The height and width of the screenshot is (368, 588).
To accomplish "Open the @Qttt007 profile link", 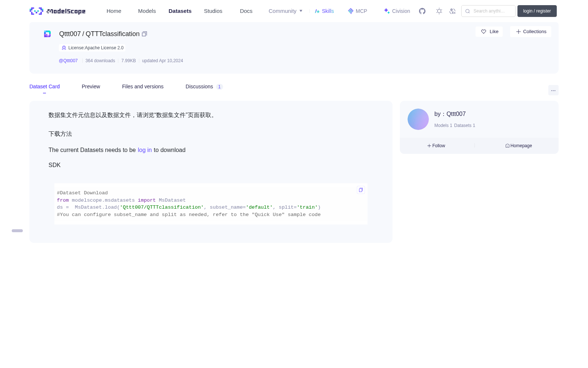I will (68, 61).
